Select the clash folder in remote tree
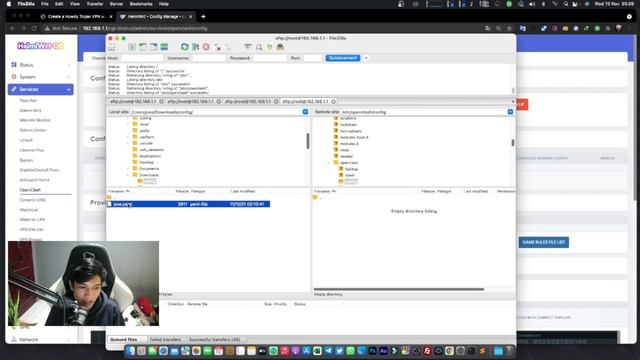Image resolution: width=640 pixels, height=360 pixels. [x=350, y=175]
